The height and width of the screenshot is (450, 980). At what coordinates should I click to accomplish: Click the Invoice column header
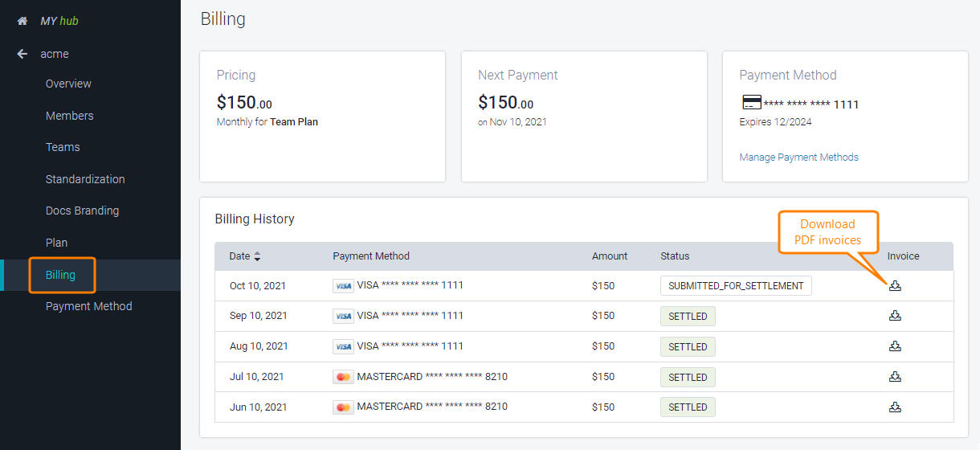[904, 256]
